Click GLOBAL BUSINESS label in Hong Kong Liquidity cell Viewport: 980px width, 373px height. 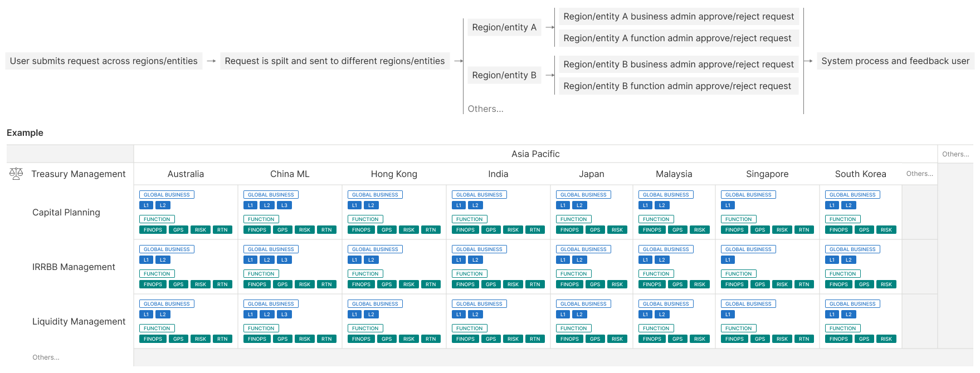point(375,304)
